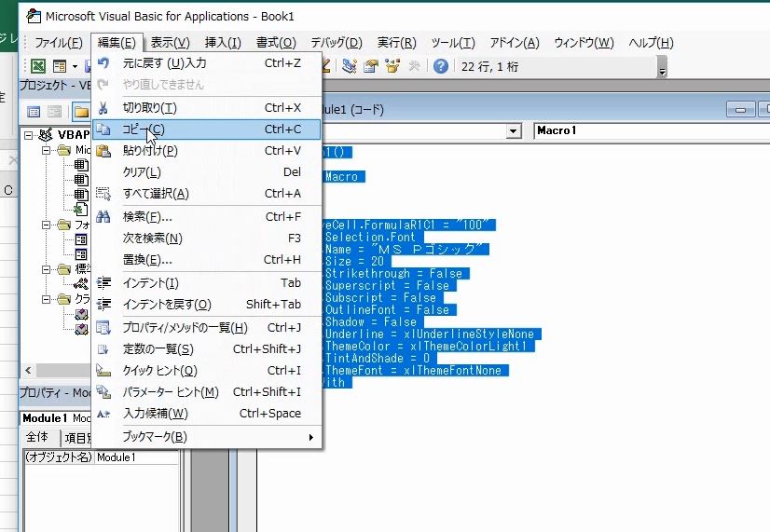Click the Module1 object selector in Properties

57,418
